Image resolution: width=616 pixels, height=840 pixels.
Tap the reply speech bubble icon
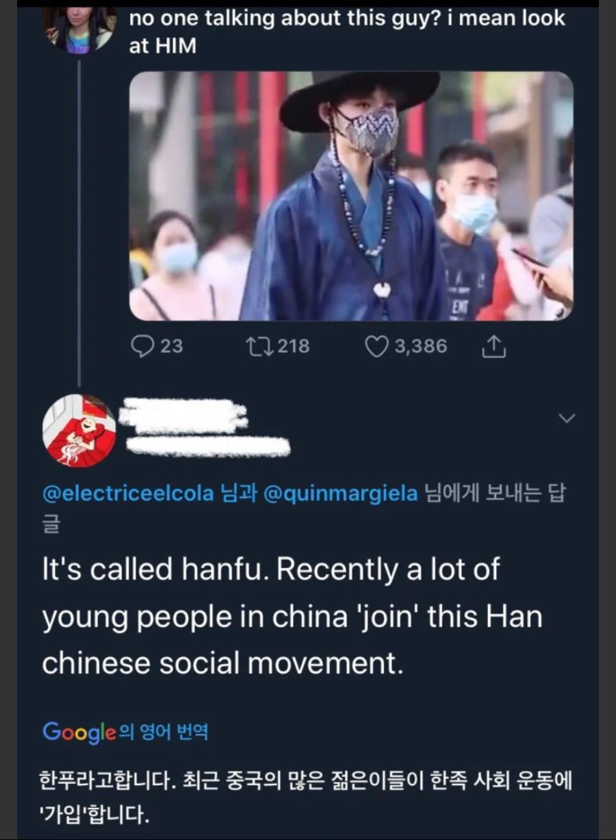[142, 347]
